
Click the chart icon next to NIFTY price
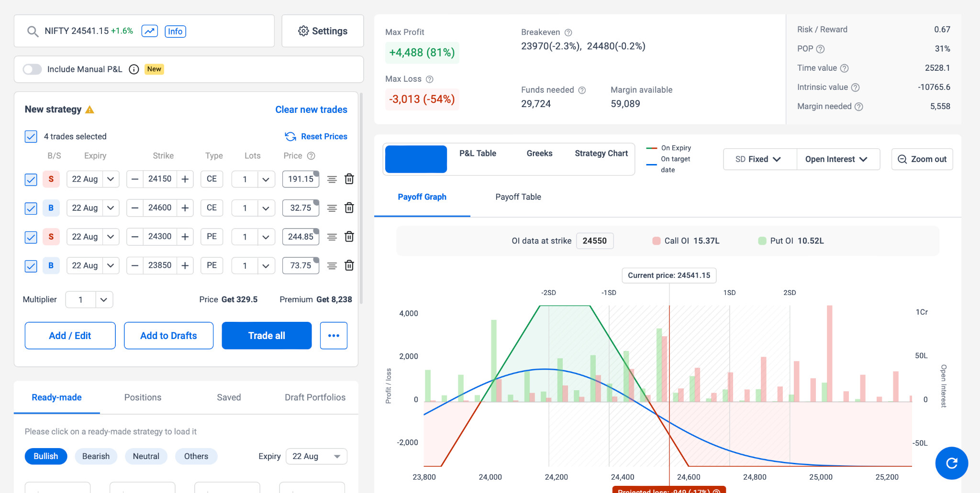149,31
